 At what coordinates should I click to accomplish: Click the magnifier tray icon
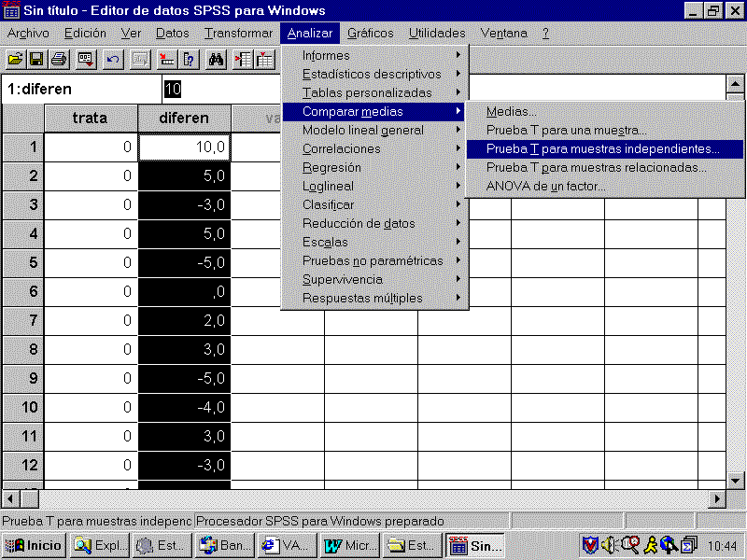[630, 545]
